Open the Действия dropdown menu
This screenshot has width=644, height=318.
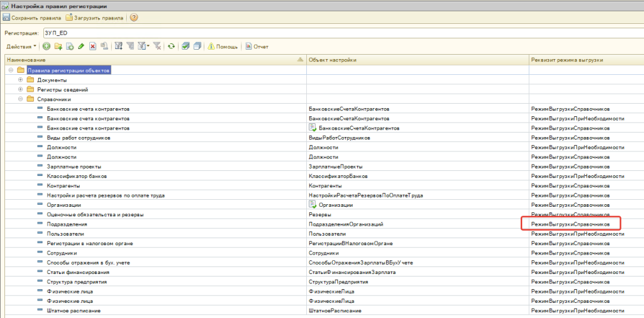[21, 47]
